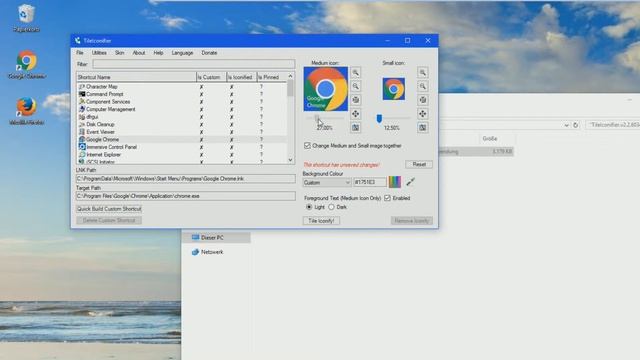
Task: Reset the small icon image
Action: coord(423,100)
